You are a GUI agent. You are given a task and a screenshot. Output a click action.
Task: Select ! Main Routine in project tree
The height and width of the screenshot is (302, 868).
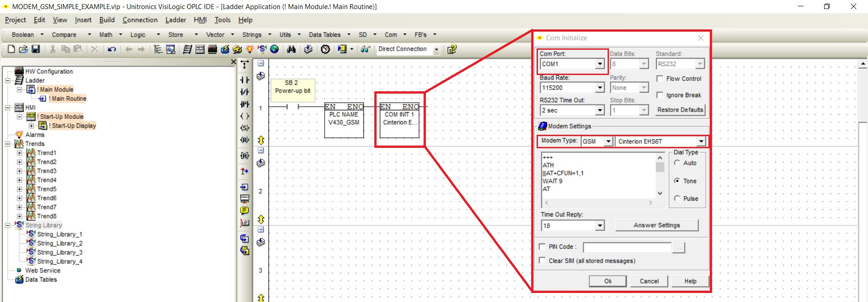point(68,99)
